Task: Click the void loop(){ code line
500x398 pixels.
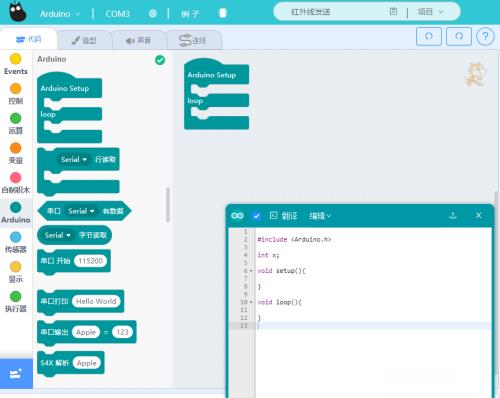Action: pyautogui.click(x=279, y=302)
